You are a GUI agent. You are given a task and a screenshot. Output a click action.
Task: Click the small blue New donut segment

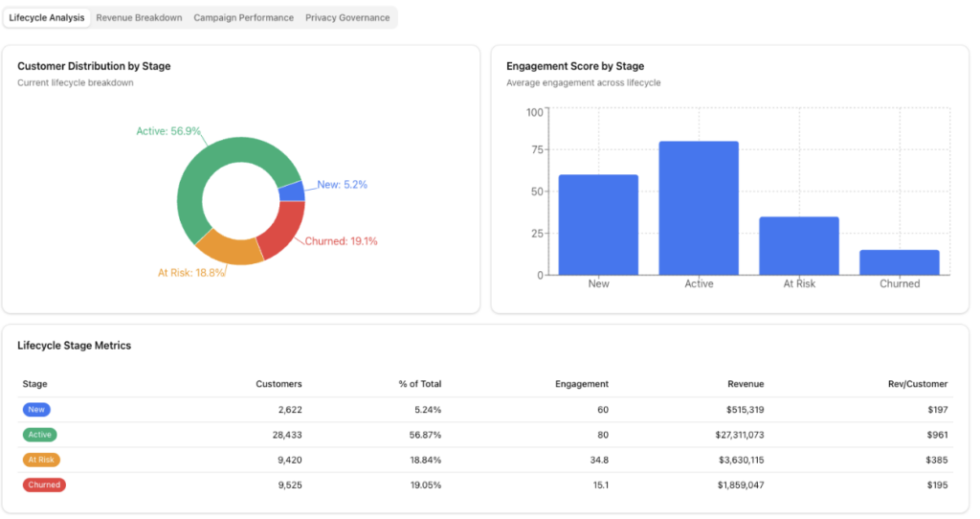tap(292, 192)
